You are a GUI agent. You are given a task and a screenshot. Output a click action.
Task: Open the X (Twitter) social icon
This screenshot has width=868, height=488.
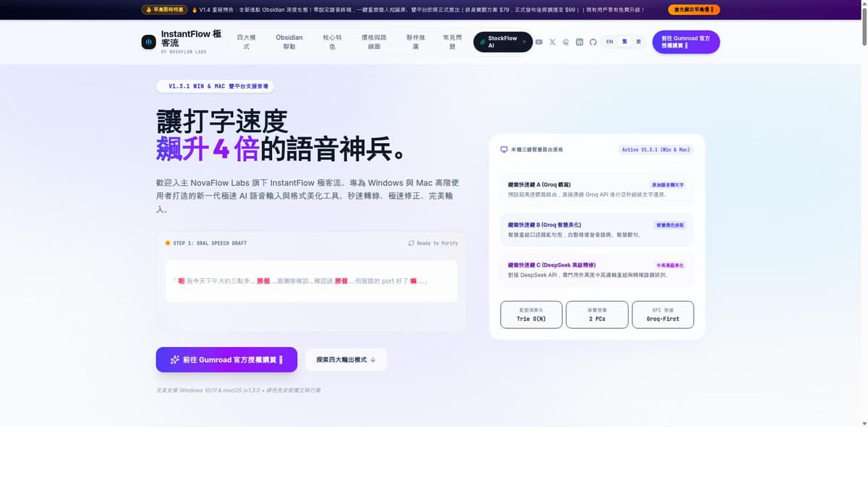(553, 42)
